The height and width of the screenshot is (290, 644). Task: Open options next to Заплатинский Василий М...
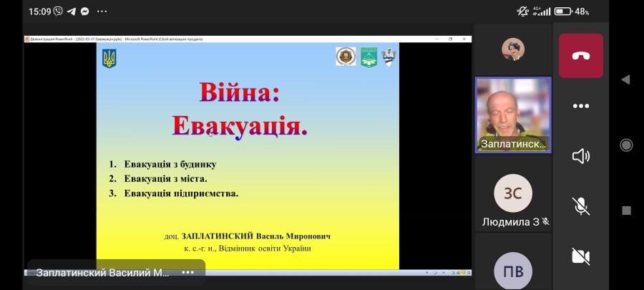(x=187, y=272)
